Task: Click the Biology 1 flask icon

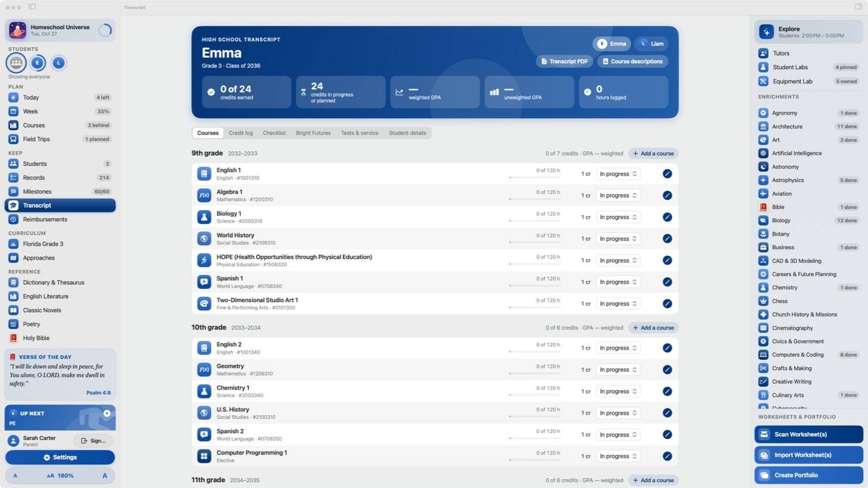Action: [204, 217]
